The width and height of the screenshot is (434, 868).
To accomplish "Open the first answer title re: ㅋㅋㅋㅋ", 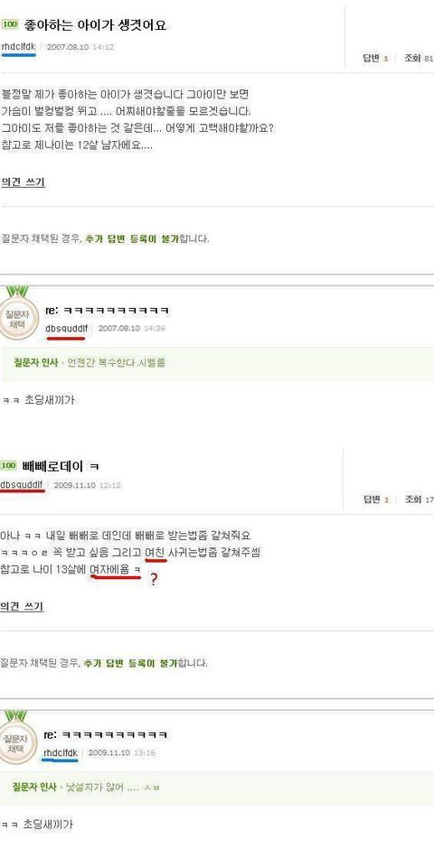I will [x=107, y=311].
